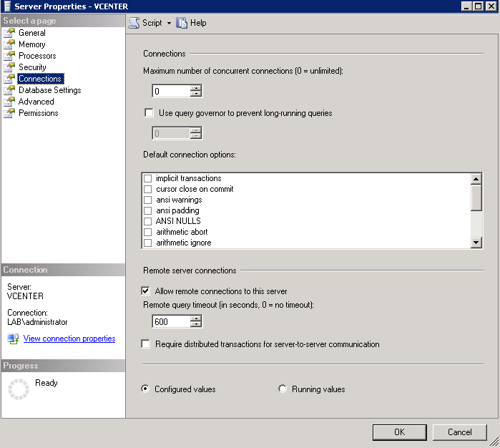Click the OK button
Image resolution: width=500 pixels, height=448 pixels.
click(400, 432)
